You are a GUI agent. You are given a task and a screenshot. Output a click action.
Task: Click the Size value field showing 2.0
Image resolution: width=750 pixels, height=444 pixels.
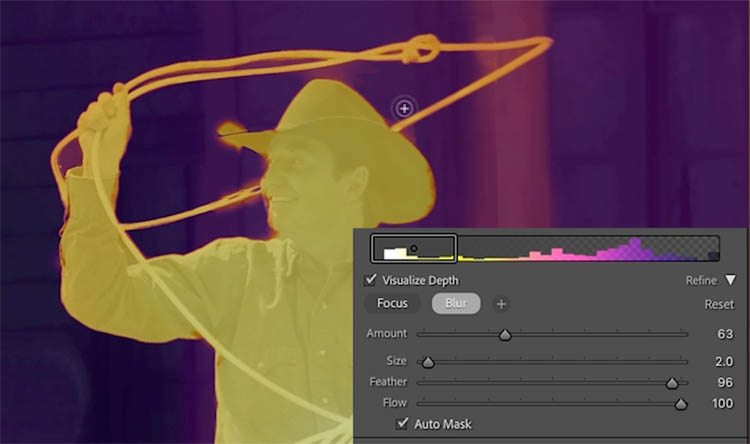coord(725,361)
